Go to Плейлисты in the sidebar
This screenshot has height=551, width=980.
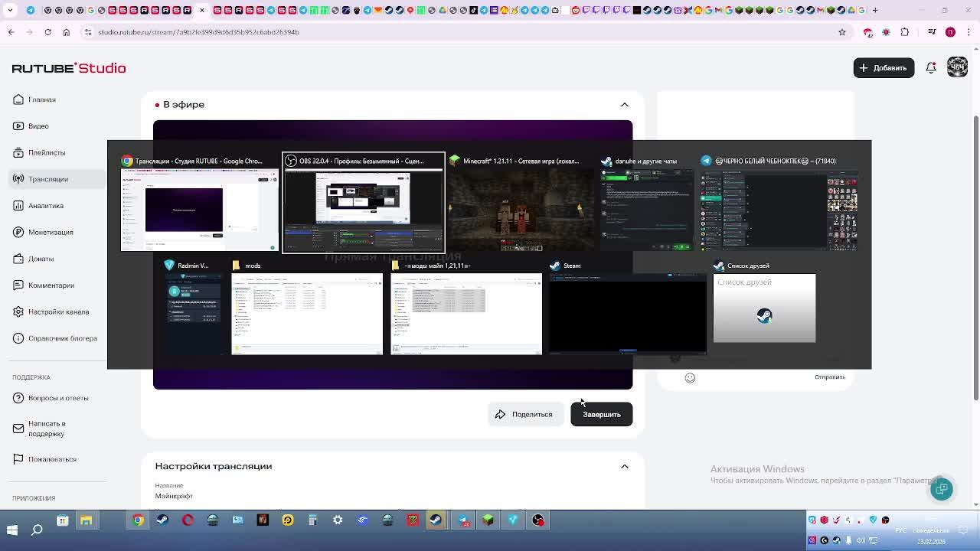click(47, 152)
